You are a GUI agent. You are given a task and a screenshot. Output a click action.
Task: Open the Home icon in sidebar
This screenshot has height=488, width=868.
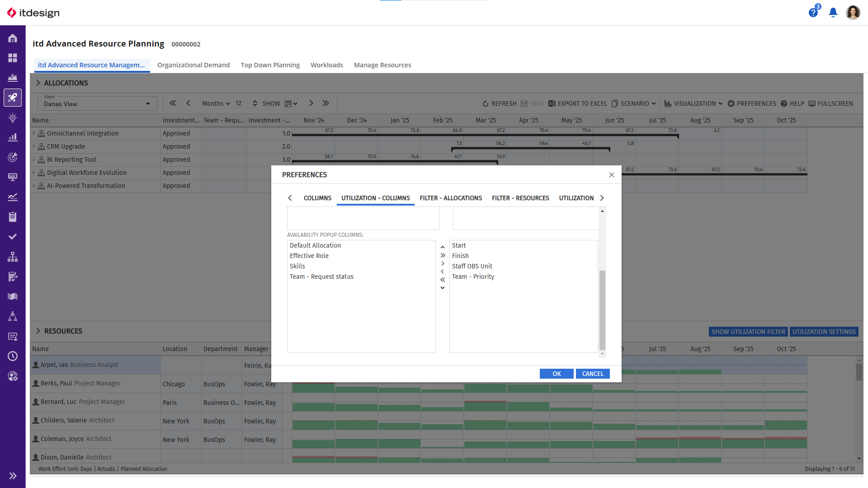point(13,38)
